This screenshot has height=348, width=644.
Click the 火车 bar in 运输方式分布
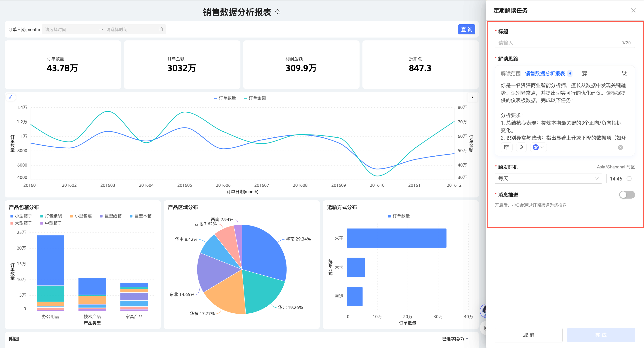coord(396,238)
